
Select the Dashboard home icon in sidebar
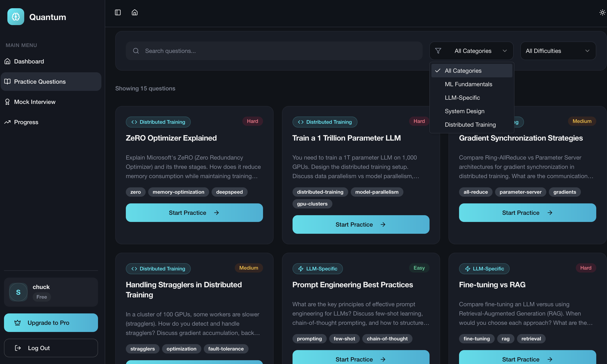pyautogui.click(x=8, y=61)
